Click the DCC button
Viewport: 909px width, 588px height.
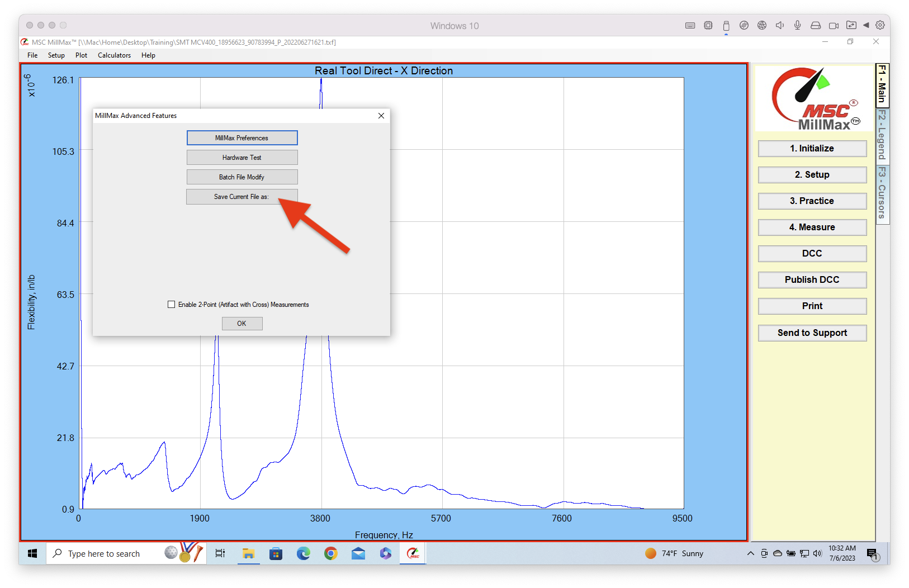pyautogui.click(x=812, y=254)
